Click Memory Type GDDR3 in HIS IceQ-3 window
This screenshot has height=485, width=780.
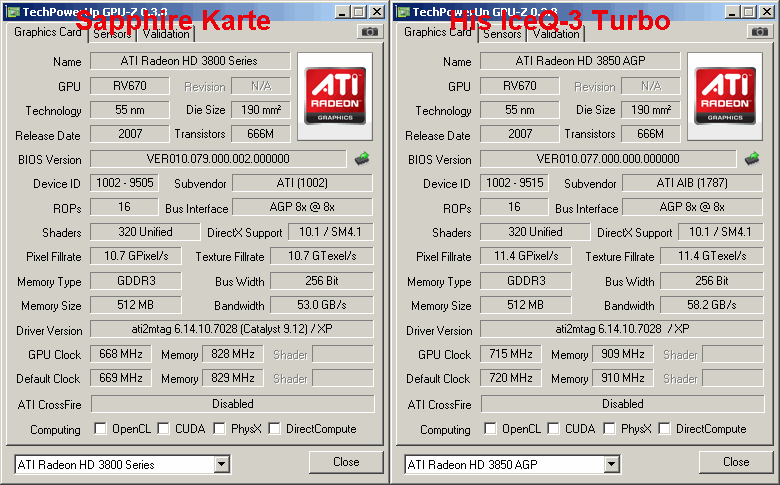[526, 281]
